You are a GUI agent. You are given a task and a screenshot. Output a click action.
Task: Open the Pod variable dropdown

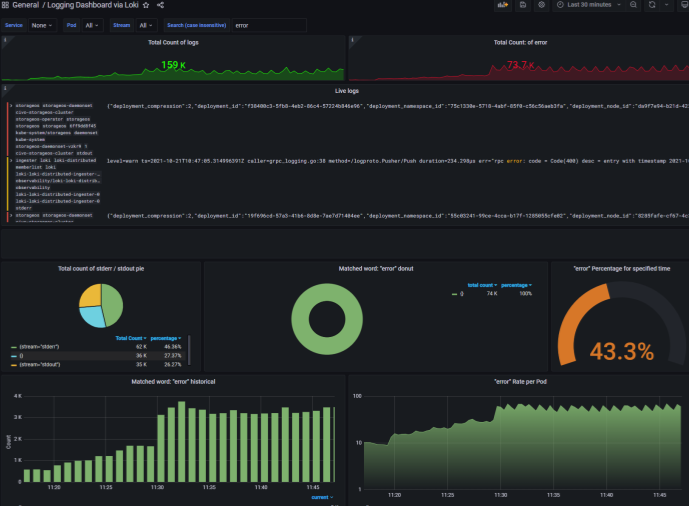coord(92,24)
